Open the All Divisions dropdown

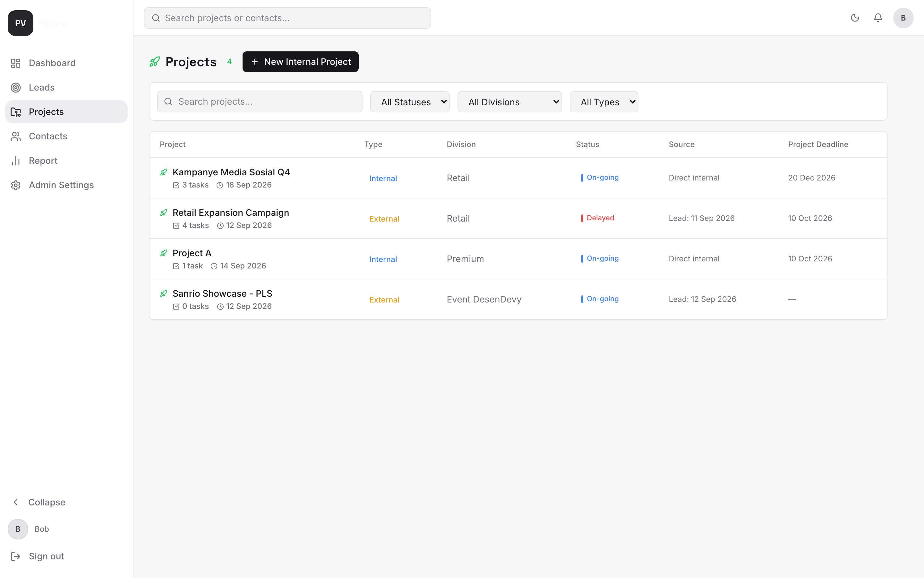click(509, 102)
